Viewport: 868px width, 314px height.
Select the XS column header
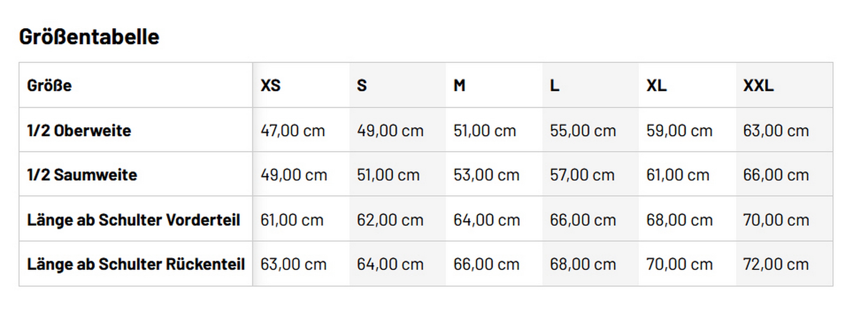pos(270,86)
